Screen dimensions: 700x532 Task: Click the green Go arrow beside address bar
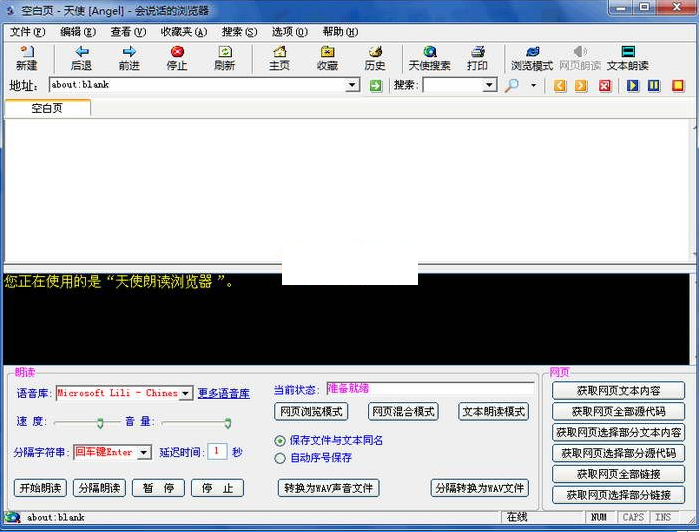(x=376, y=86)
